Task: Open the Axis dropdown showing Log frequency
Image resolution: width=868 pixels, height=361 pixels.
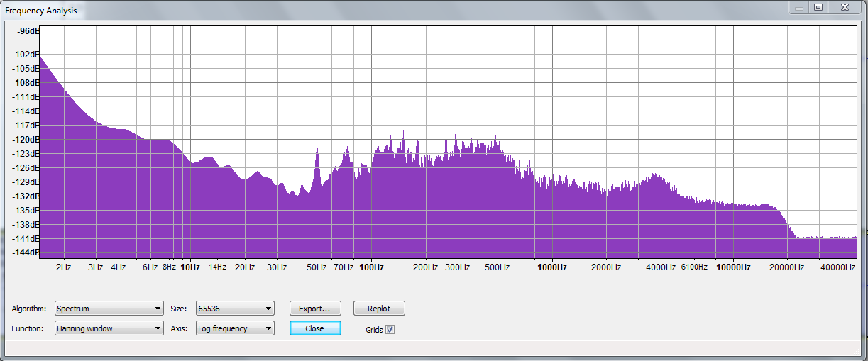Action: point(235,328)
